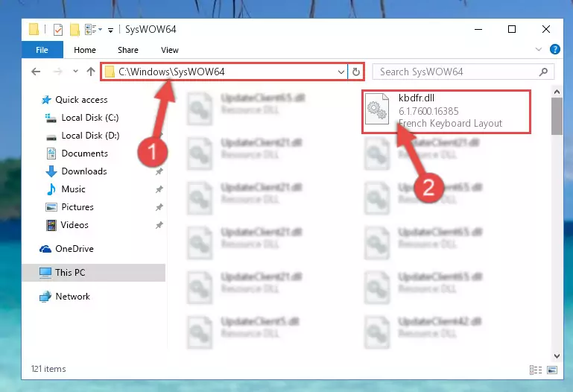Viewport: 573px width, 392px height.
Task: Select the kbdfr.dll file name
Action: [x=417, y=98]
